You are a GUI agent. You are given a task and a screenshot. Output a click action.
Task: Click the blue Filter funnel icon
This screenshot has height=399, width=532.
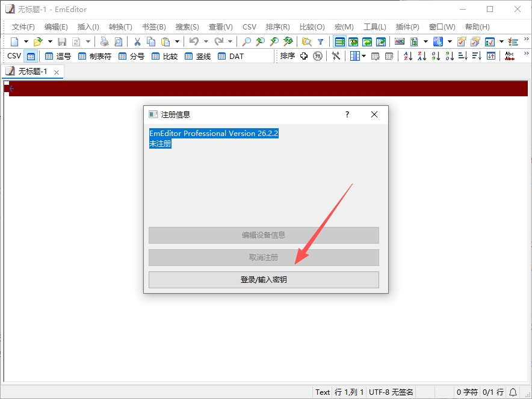tap(320, 42)
